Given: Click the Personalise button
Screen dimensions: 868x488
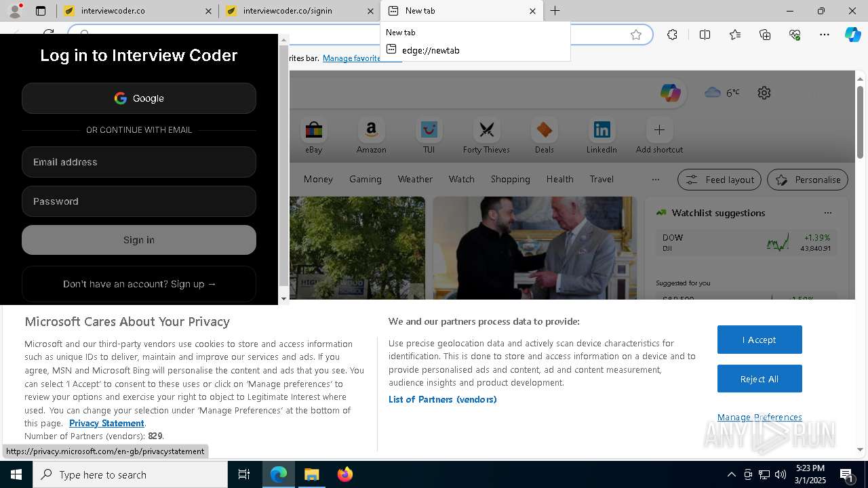Looking at the screenshot, I should (808, 180).
